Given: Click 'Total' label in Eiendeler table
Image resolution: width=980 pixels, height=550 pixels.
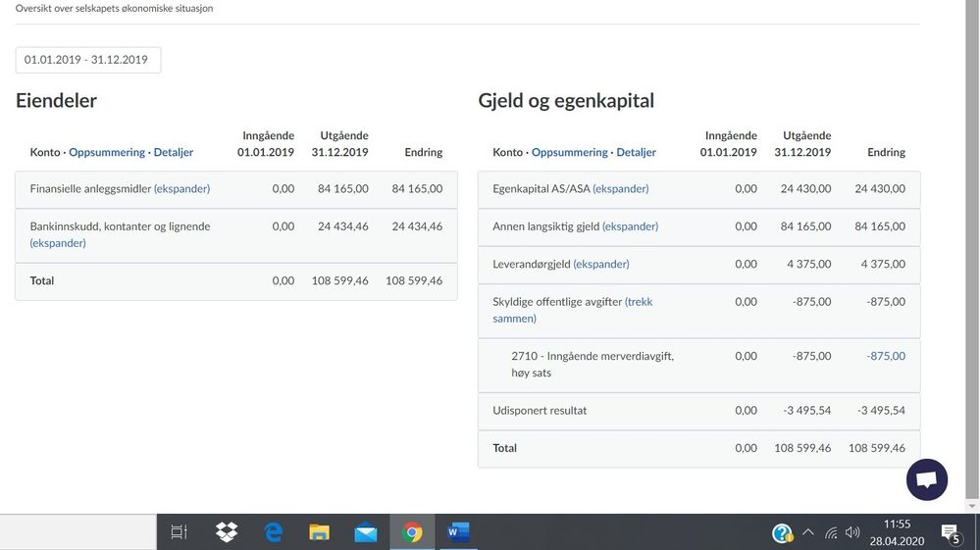Looking at the screenshot, I should pyautogui.click(x=42, y=280).
